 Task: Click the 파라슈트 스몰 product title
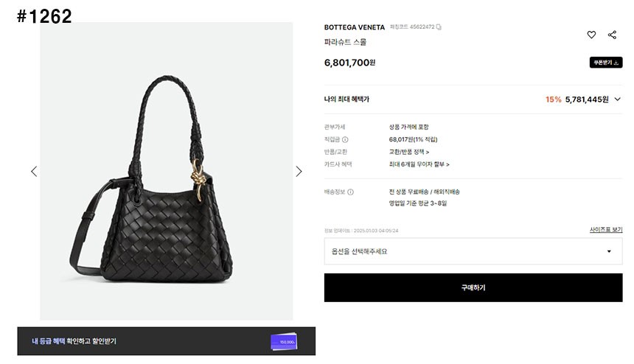345,42
